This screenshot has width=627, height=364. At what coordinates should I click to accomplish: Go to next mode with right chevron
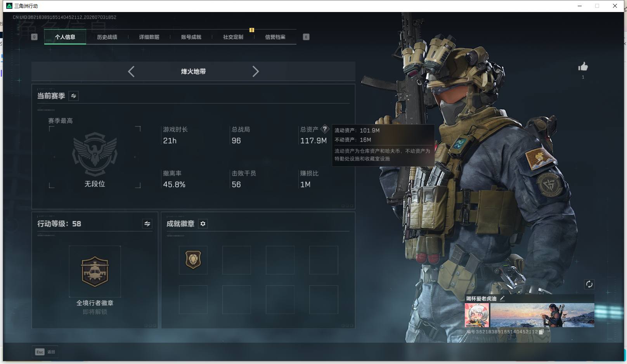coord(255,71)
